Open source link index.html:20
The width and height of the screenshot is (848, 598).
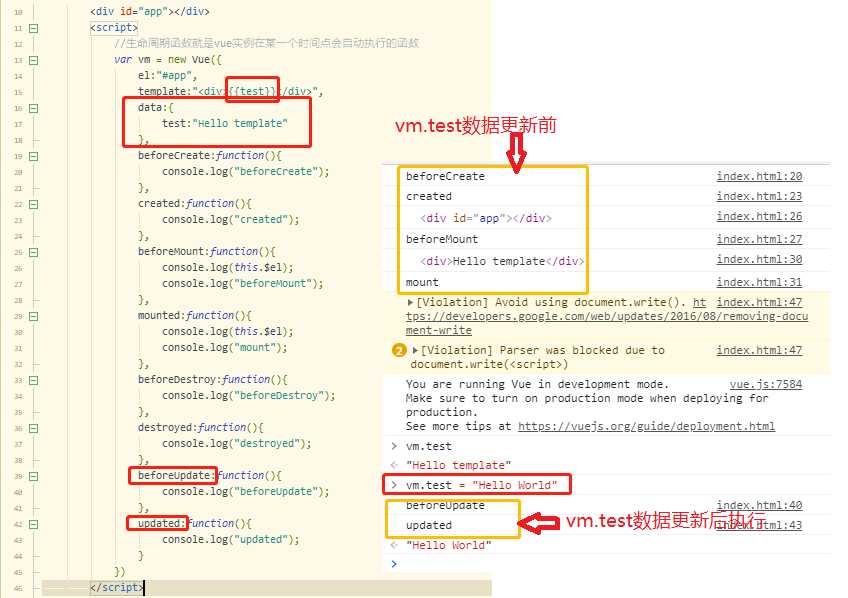pos(759,176)
